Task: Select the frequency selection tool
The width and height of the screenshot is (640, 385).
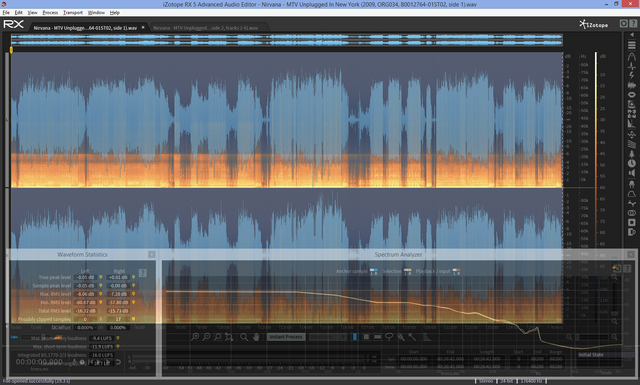Action: click(x=378, y=337)
